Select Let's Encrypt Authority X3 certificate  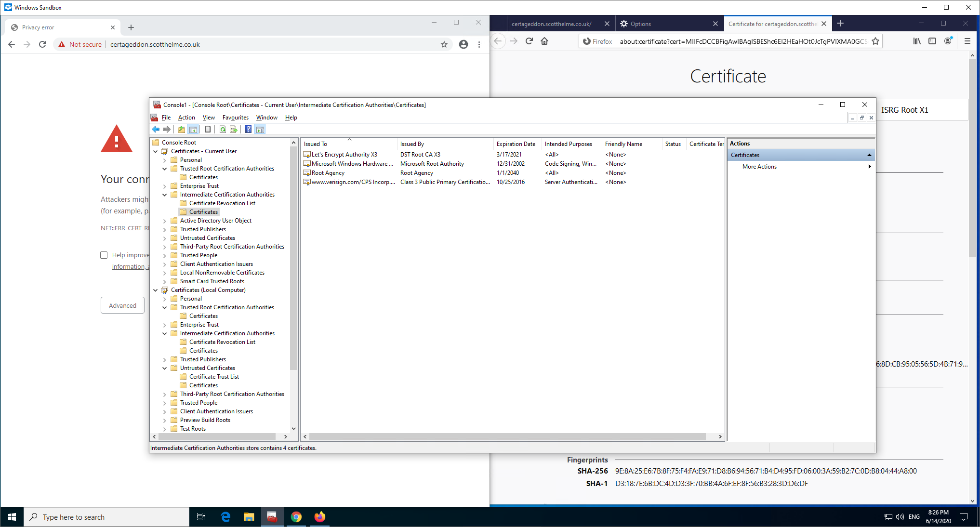pyautogui.click(x=344, y=155)
